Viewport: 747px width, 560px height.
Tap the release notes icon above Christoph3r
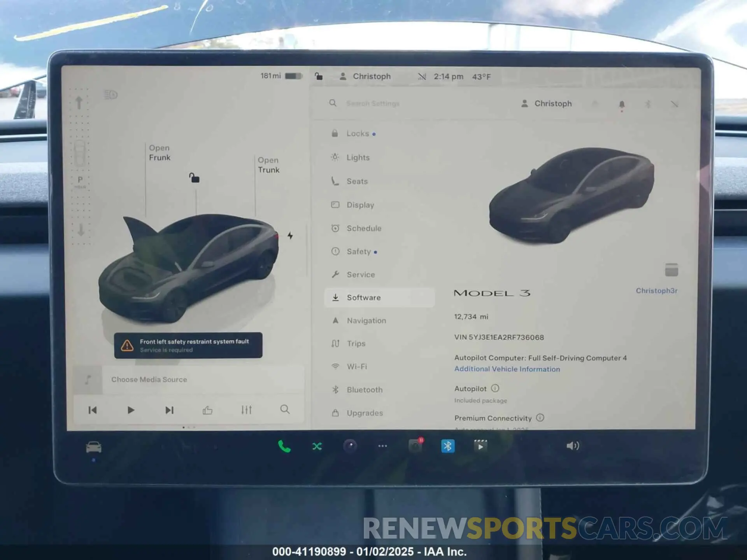tap(672, 270)
